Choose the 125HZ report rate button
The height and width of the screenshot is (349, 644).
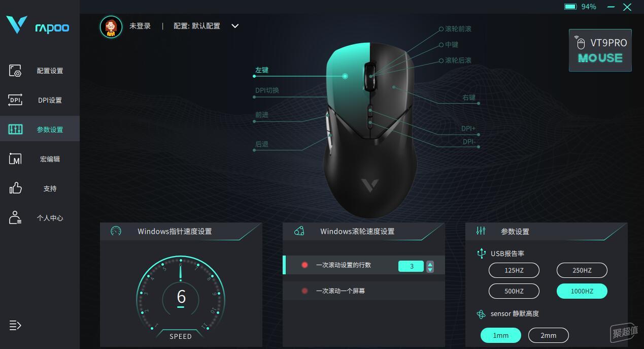(514, 270)
